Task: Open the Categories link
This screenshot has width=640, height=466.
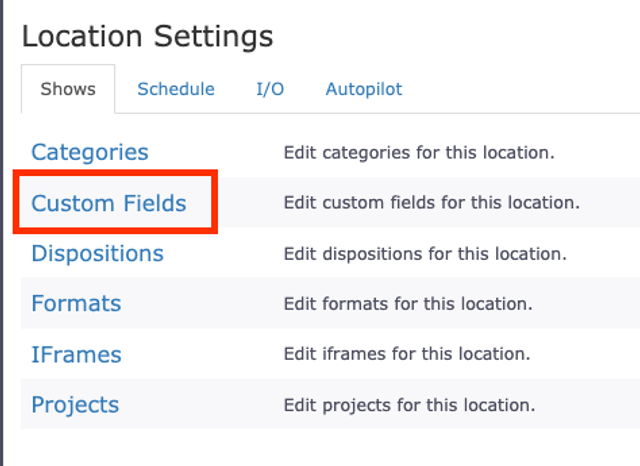Action: [x=90, y=152]
